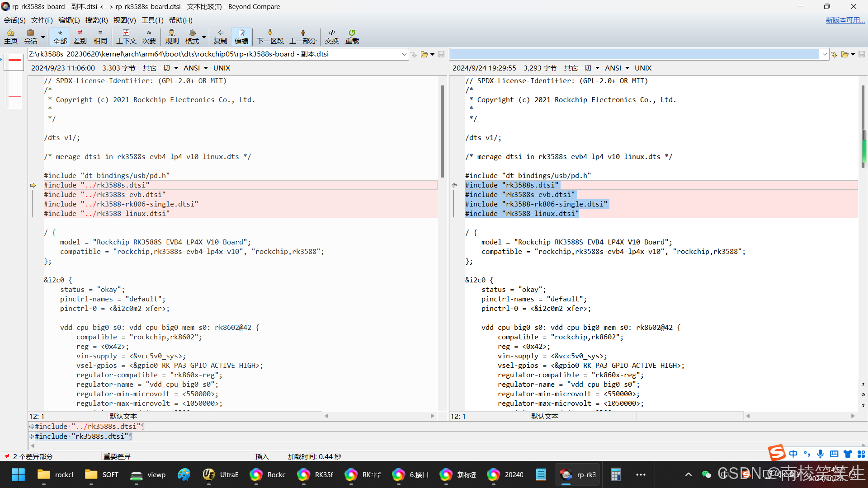Toggle Show All (全部) view filter

(x=60, y=37)
